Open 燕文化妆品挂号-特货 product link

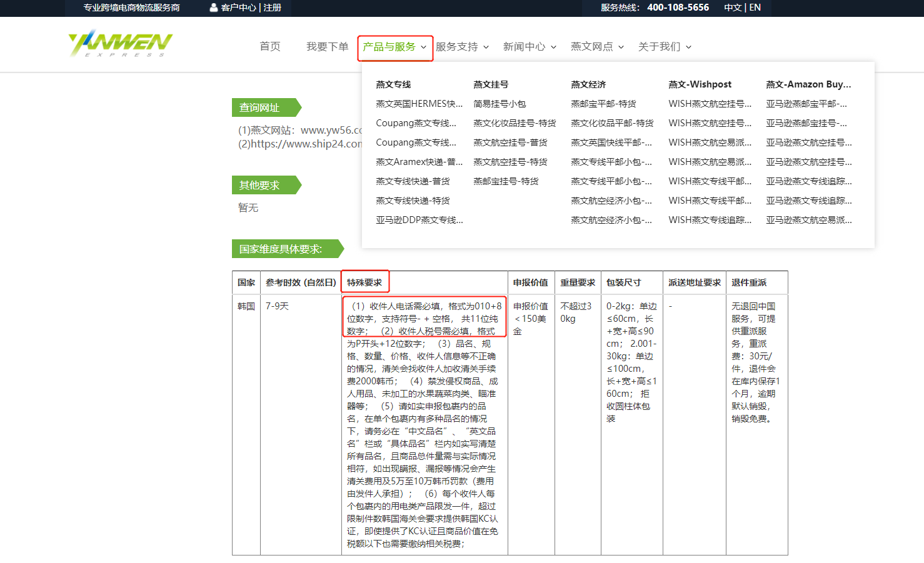515,123
